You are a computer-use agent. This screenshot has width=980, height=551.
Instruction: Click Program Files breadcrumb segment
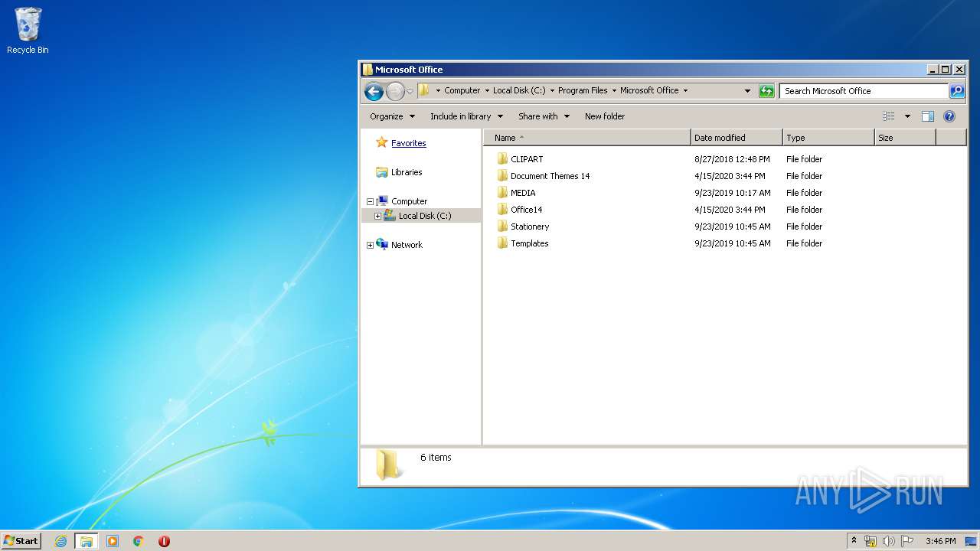point(583,90)
